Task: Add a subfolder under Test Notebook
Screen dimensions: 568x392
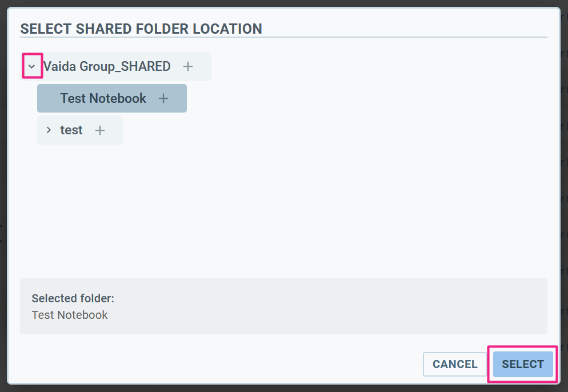Action: coord(163,98)
